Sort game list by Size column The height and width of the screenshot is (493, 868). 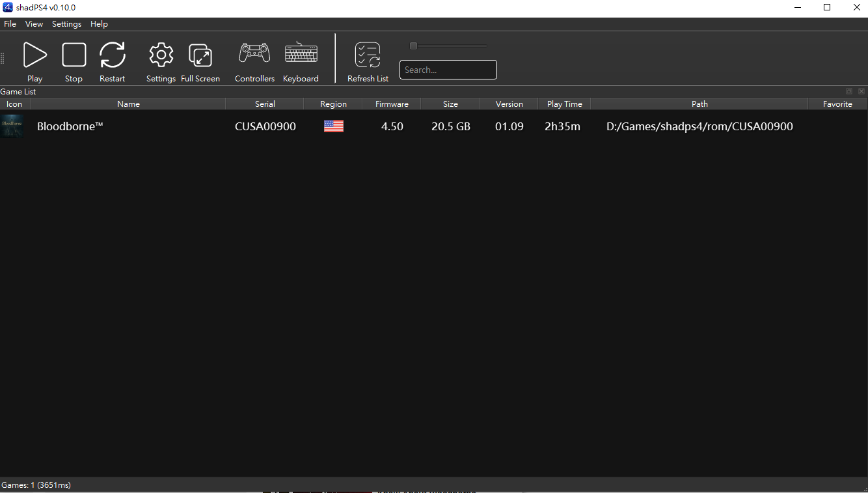[450, 104]
